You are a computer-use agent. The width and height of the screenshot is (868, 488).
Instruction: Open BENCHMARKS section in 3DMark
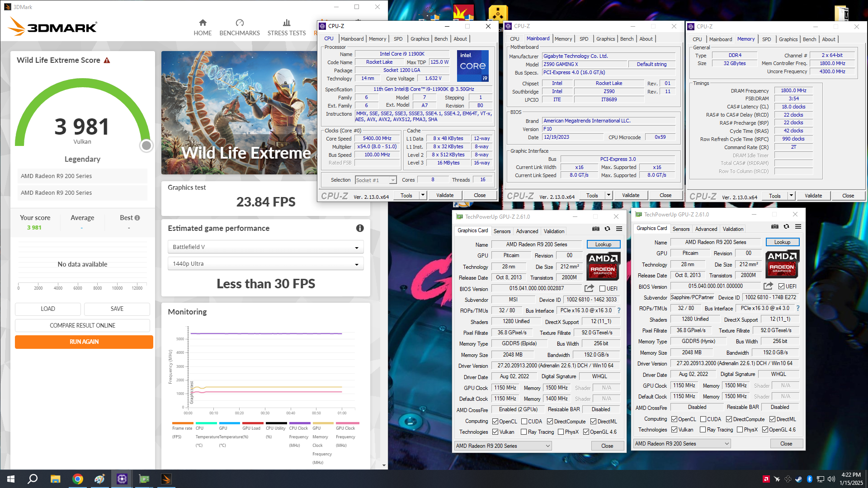pos(240,28)
